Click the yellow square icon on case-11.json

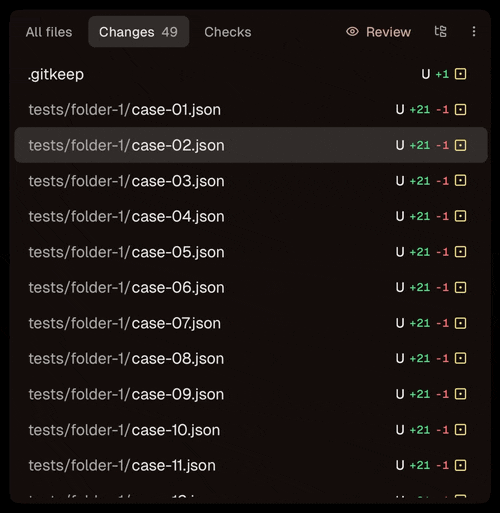460,465
